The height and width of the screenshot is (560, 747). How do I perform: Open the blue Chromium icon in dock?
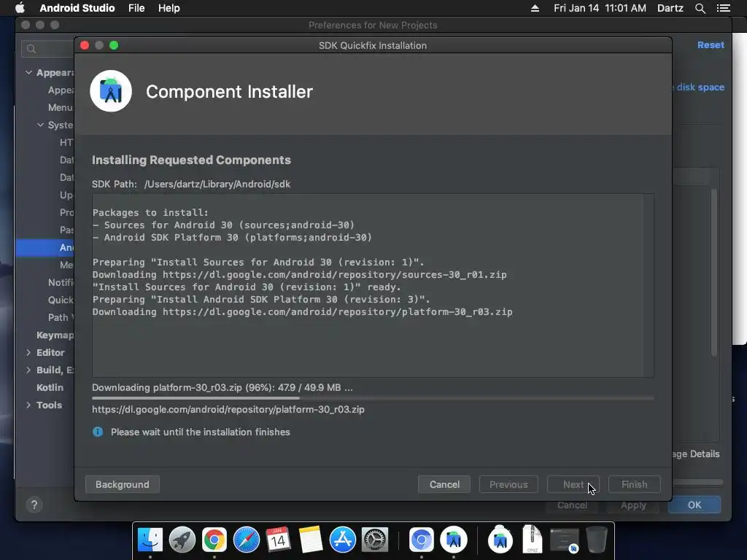(421, 540)
